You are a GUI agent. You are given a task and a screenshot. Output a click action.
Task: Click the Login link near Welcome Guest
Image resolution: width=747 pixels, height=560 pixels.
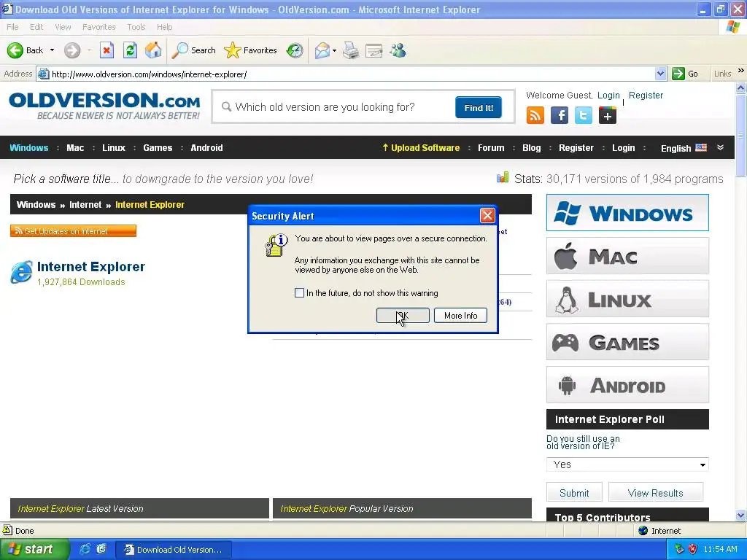(x=608, y=96)
